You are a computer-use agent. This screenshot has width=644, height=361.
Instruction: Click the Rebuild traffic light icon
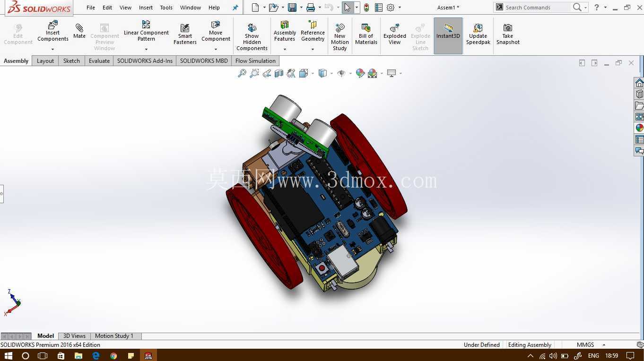click(x=366, y=7)
